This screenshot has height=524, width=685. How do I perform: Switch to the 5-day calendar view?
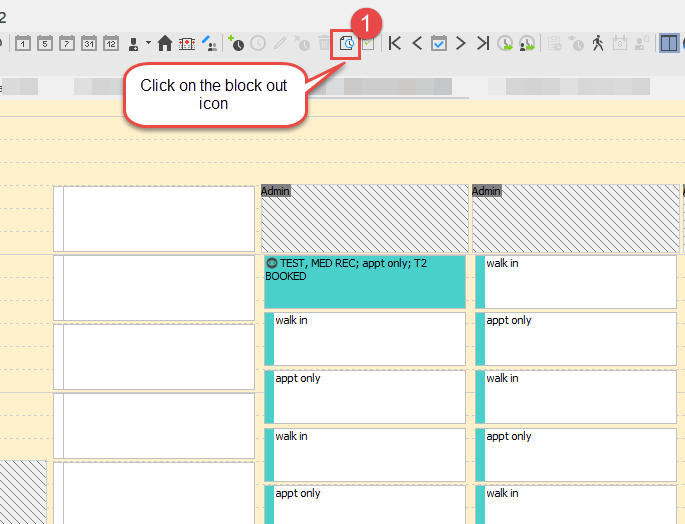click(45, 44)
